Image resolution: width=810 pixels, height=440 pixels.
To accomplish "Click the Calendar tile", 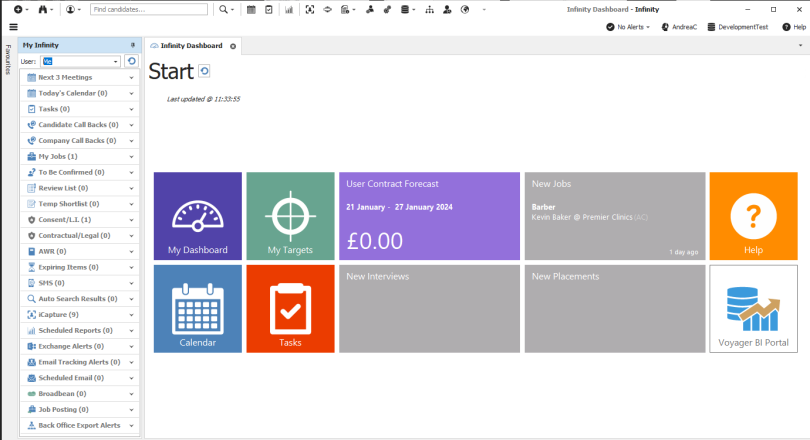I will pyautogui.click(x=197, y=308).
